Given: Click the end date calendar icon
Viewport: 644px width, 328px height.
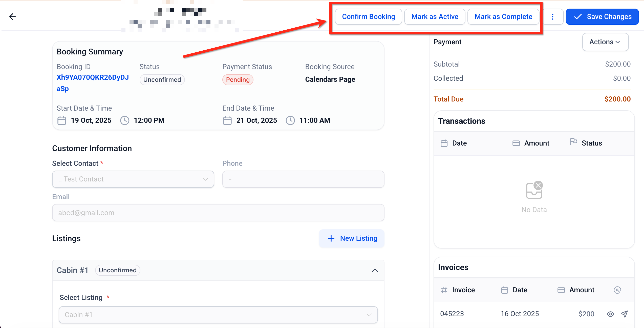Looking at the screenshot, I should pyautogui.click(x=227, y=120).
